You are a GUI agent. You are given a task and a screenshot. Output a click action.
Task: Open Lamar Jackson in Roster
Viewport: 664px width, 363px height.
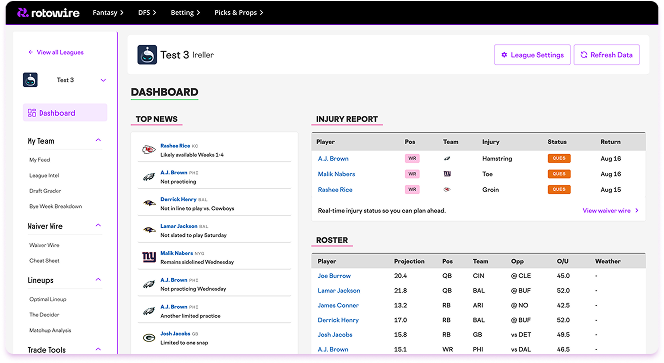[339, 291]
